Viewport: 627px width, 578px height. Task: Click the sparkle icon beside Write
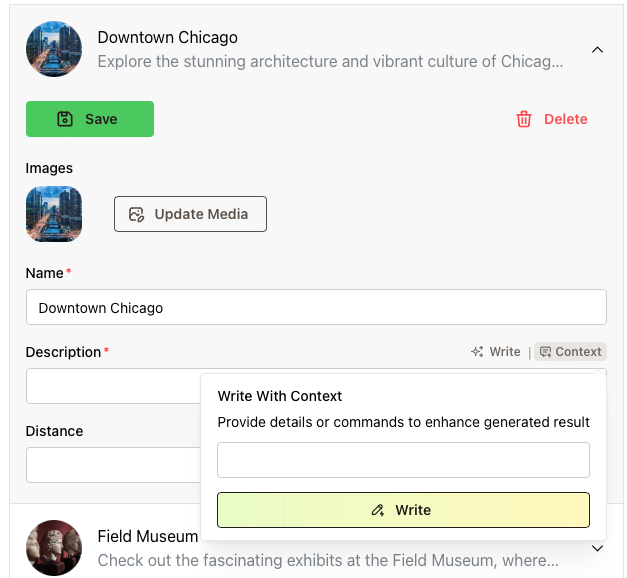477,352
